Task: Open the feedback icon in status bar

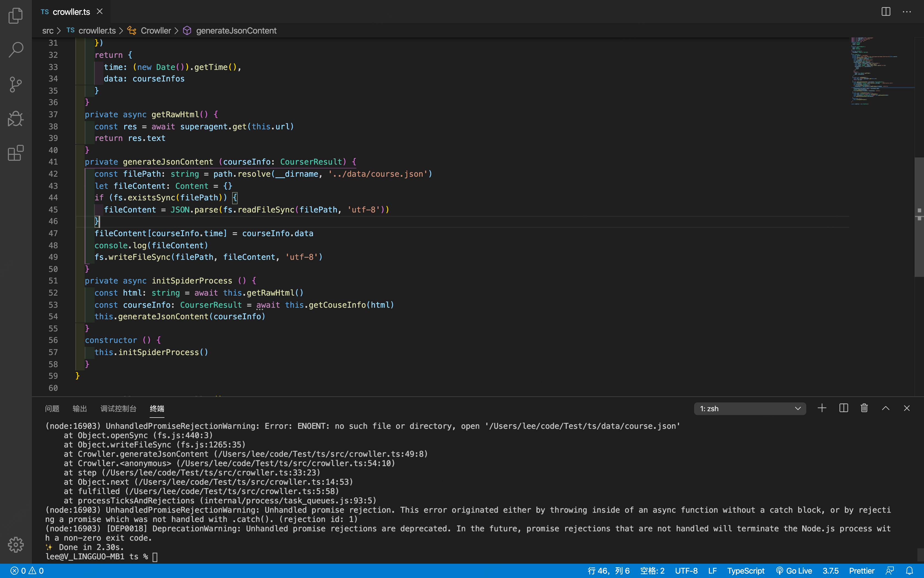Action: [890, 571]
